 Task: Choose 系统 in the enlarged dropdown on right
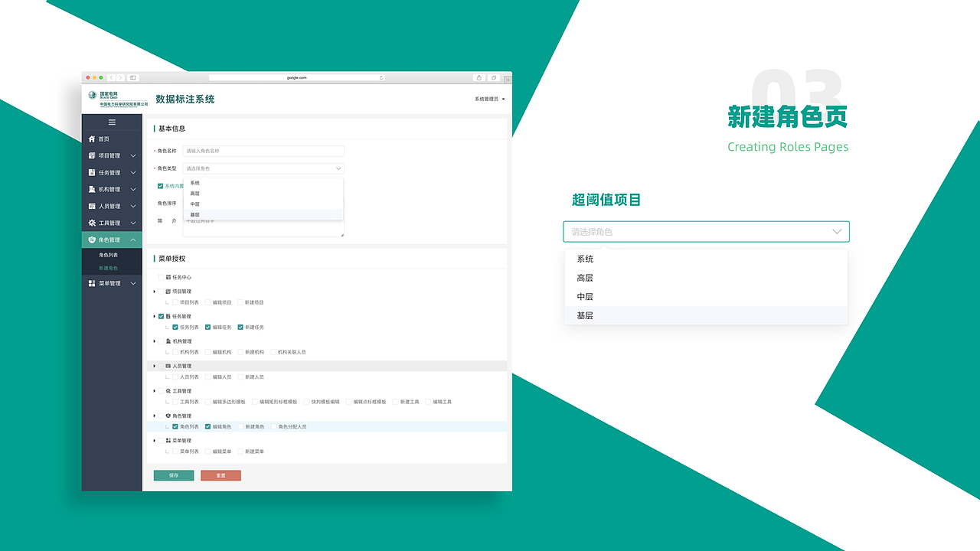tap(706, 259)
